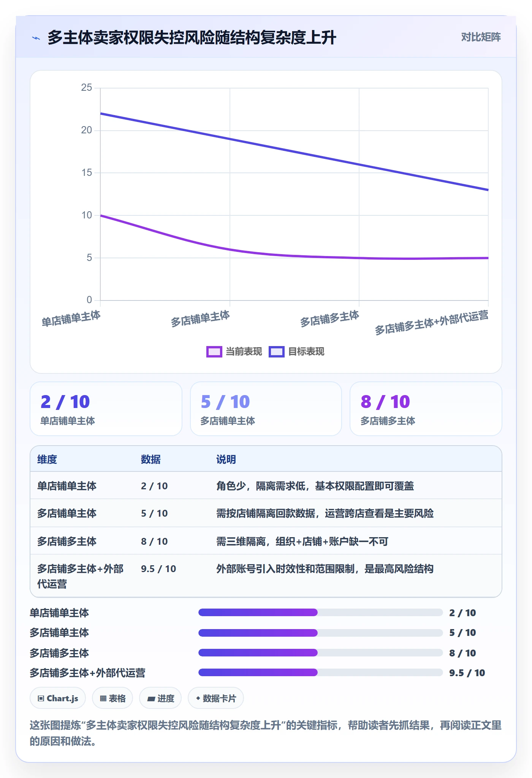
Task: Click the 25 value on the chart y-axis
Action: tap(87, 88)
